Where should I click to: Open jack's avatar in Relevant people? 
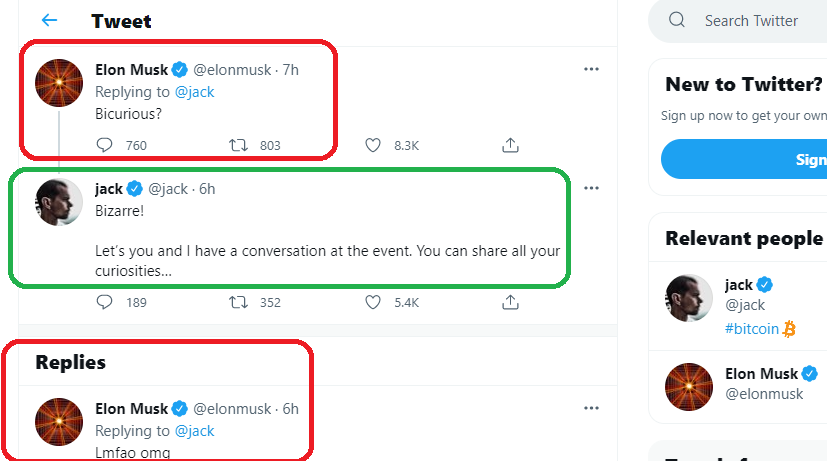click(x=689, y=299)
